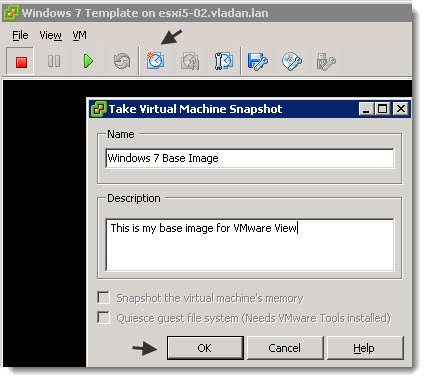This screenshot has width=427, height=382.
Task: Maximize the Take Virtual Machine Snapshot dialog
Action: (x=382, y=109)
